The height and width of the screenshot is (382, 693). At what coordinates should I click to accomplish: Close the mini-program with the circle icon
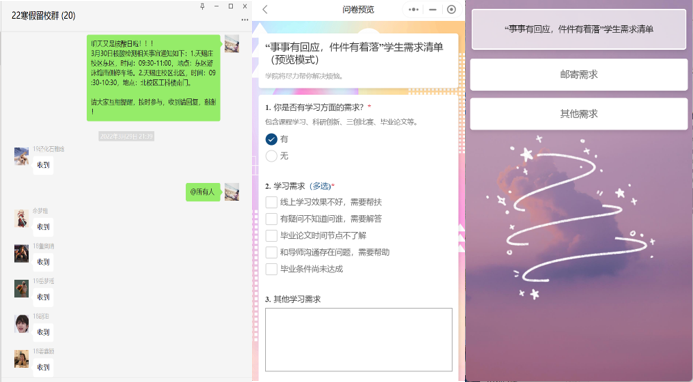point(451,10)
